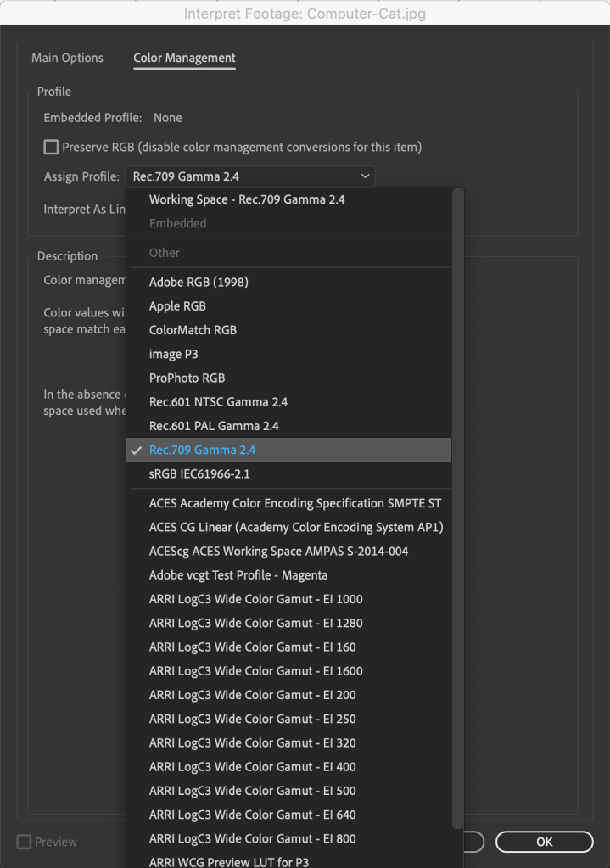Pick Apple RGB from the list

click(177, 306)
